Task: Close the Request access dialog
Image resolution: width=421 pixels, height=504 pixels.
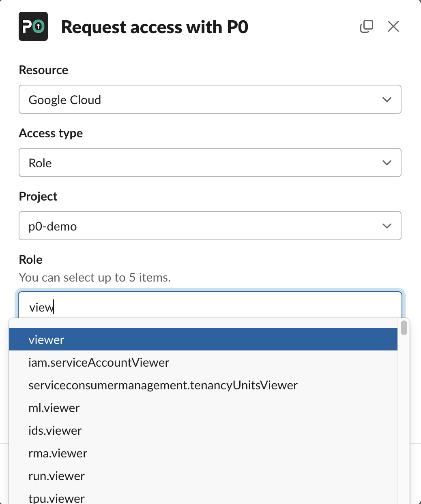Action: 393,27
